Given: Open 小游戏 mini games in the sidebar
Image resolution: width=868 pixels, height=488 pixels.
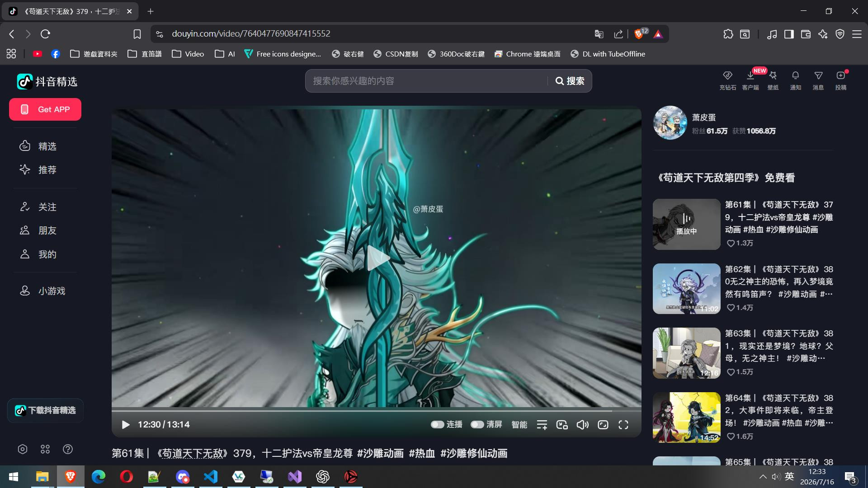Looking at the screenshot, I should [45, 291].
